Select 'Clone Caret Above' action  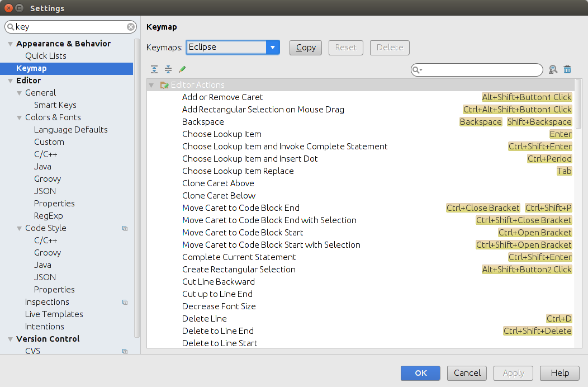coord(218,183)
